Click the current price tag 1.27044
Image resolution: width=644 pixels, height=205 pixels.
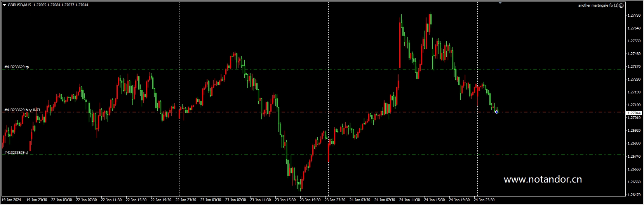click(634, 113)
